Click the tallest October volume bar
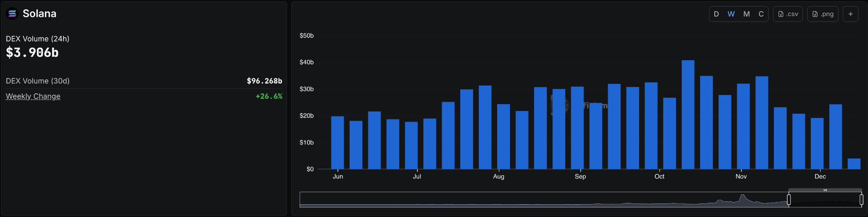This screenshot has width=868, height=217. tap(688, 114)
